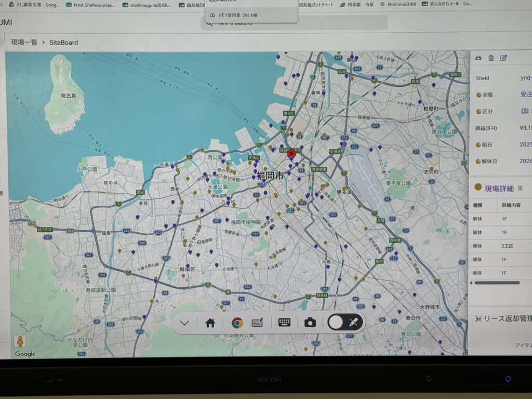Click the 西部運動公園 map label

[101, 290]
